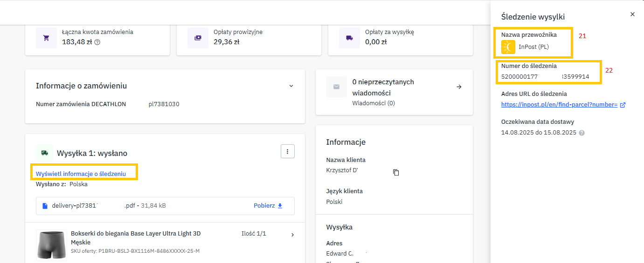Copy customer name with the copy icon
The width and height of the screenshot is (644, 263).
tap(396, 172)
